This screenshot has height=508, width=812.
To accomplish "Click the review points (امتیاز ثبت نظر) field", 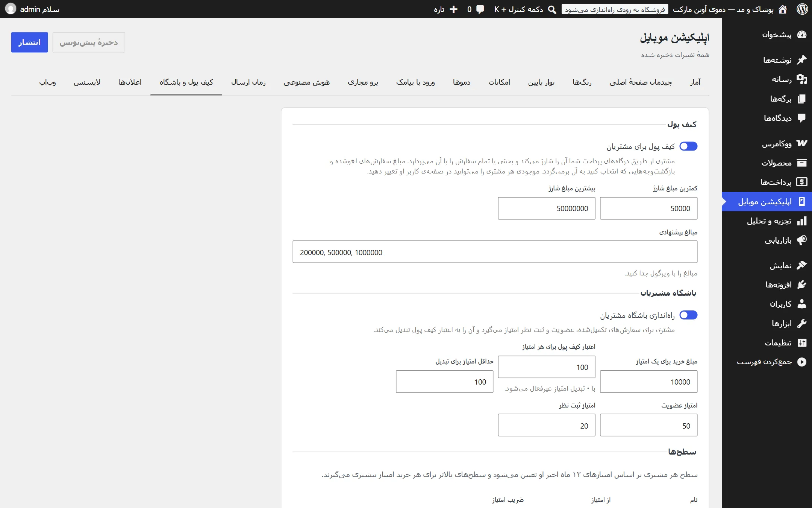I will [x=547, y=426].
